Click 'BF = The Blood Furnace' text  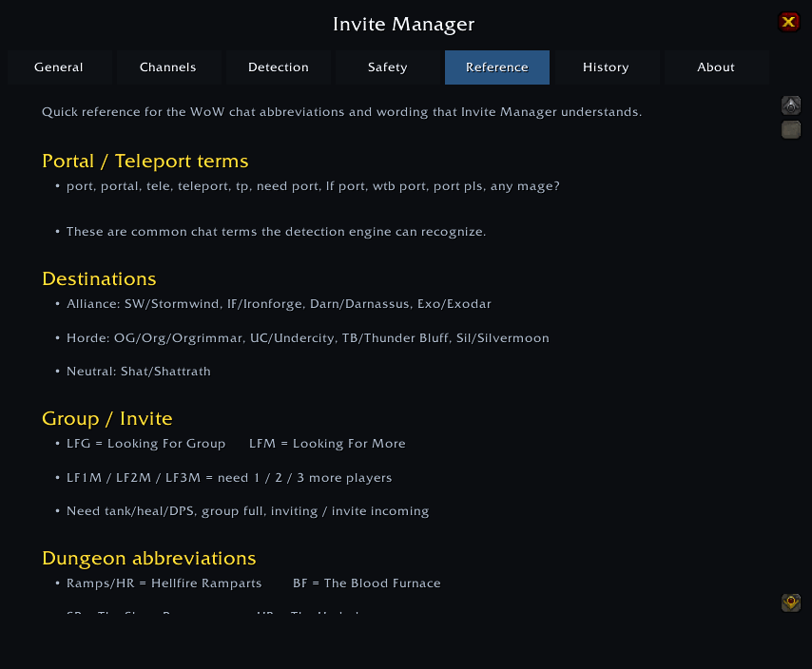[x=367, y=583]
